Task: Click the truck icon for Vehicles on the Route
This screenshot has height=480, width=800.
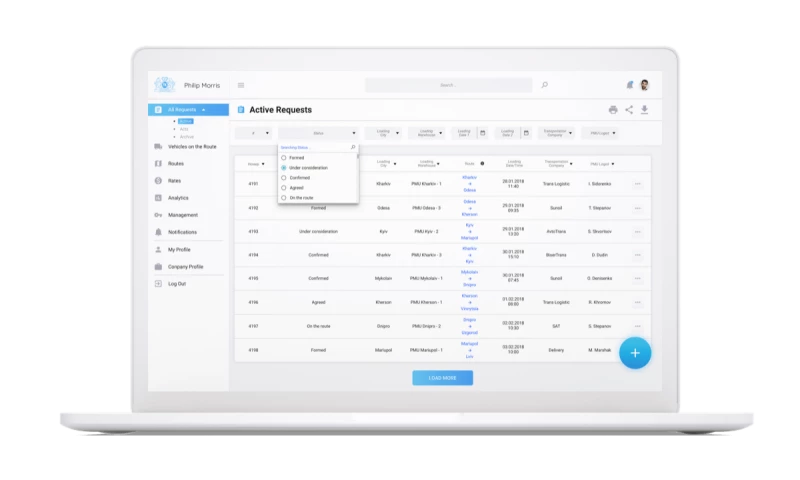Action: point(158,147)
